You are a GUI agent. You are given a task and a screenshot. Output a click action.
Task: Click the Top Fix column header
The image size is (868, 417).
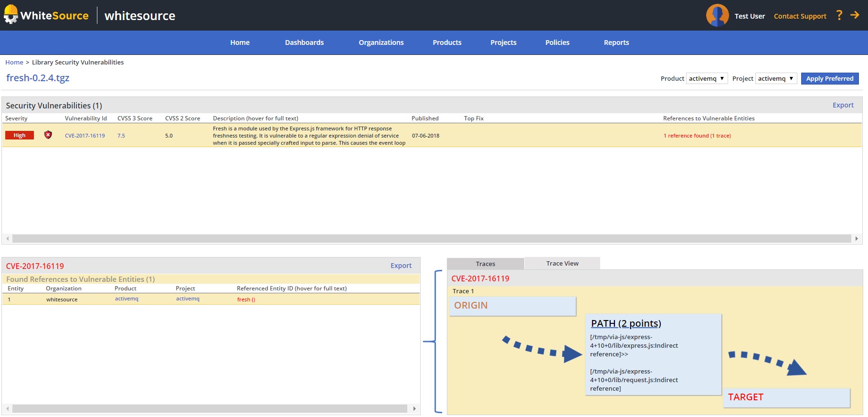474,118
